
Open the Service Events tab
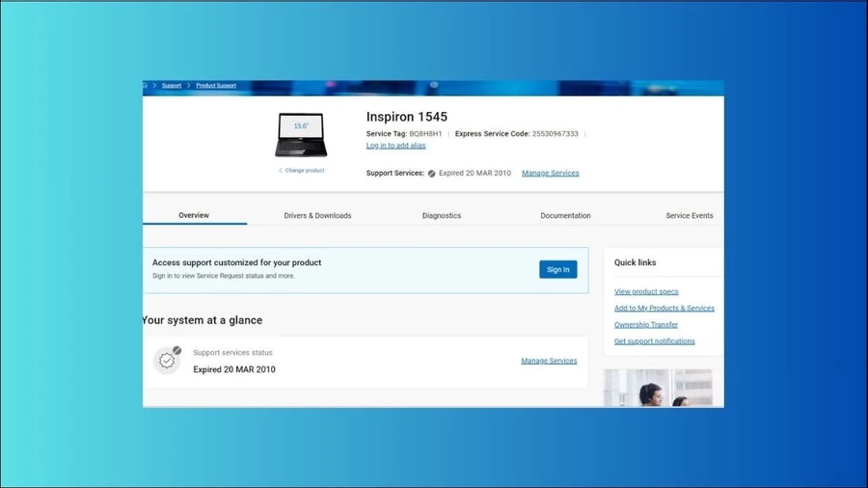[x=690, y=216]
